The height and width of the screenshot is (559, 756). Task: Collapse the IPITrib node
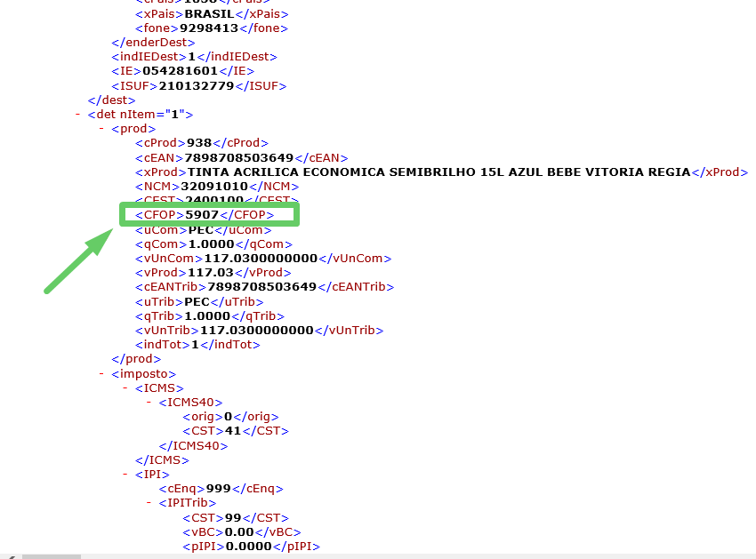click(x=149, y=503)
